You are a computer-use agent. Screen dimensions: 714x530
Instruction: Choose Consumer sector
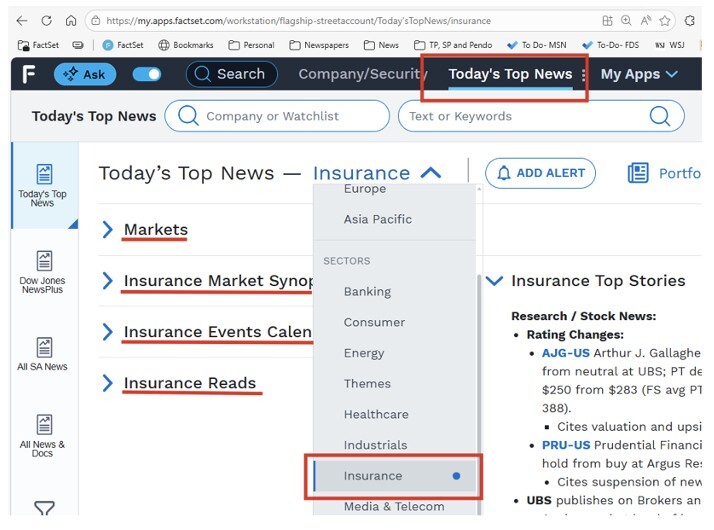tap(374, 322)
